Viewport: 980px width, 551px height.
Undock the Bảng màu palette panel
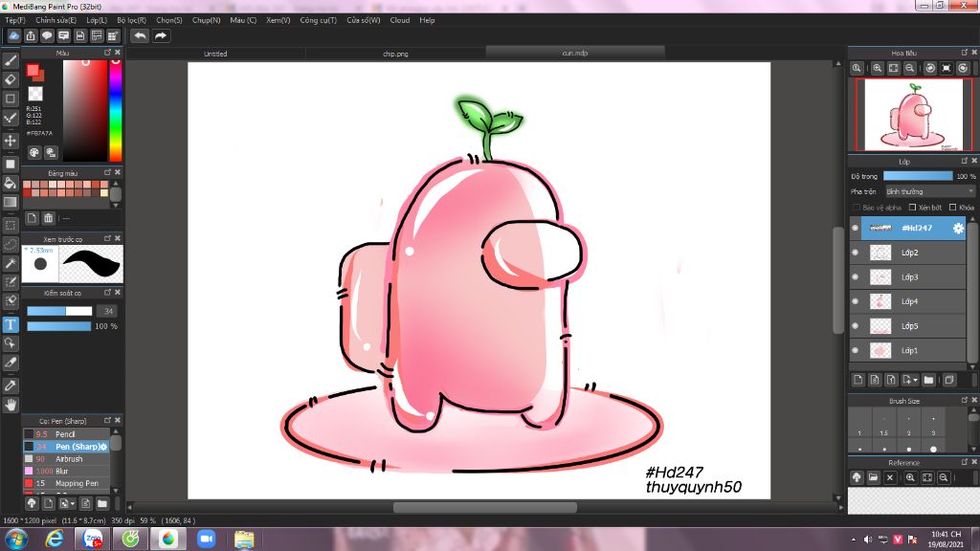coord(107,172)
